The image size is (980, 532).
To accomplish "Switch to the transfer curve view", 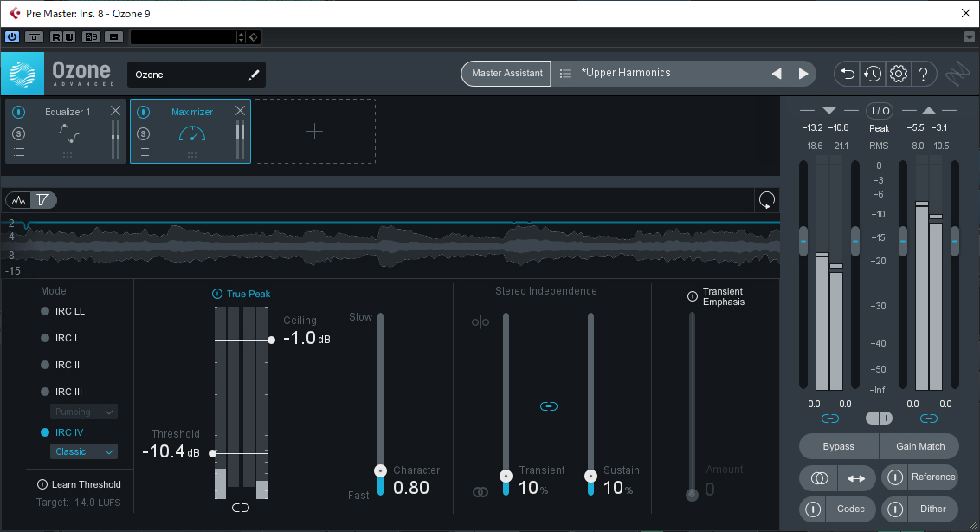I will click(x=43, y=200).
